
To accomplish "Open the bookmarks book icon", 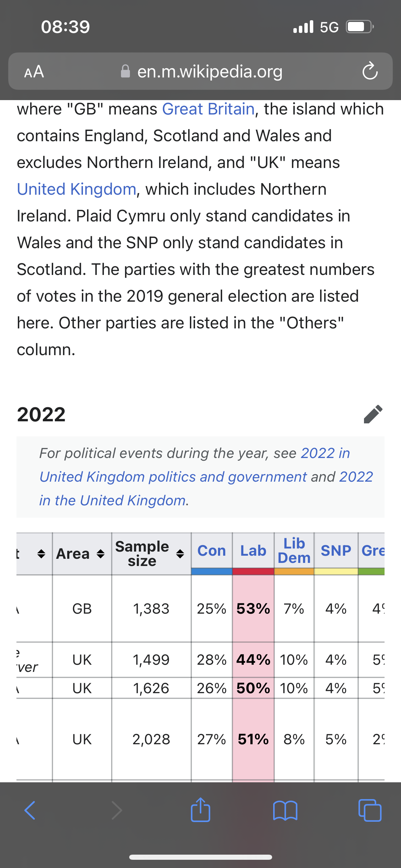I will click(285, 810).
